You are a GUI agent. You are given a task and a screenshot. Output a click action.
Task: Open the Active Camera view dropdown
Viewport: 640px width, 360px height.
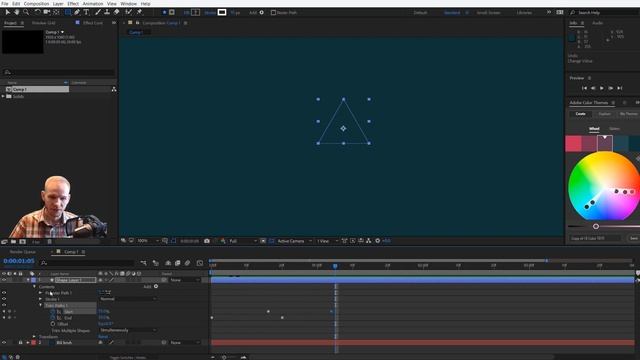point(294,241)
